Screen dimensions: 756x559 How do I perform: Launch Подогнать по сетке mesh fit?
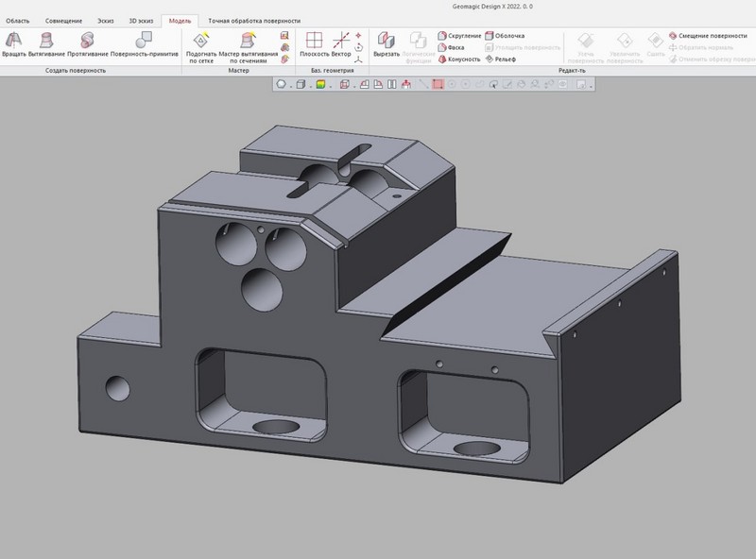(201, 47)
